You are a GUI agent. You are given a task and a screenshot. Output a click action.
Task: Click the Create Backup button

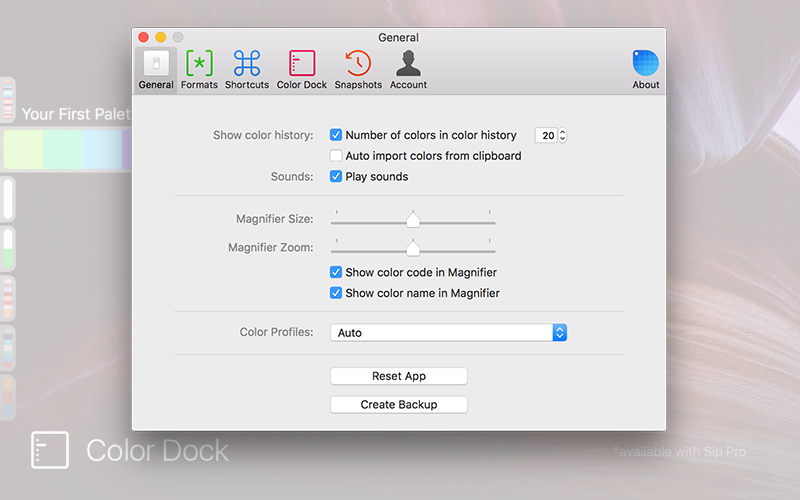(399, 404)
